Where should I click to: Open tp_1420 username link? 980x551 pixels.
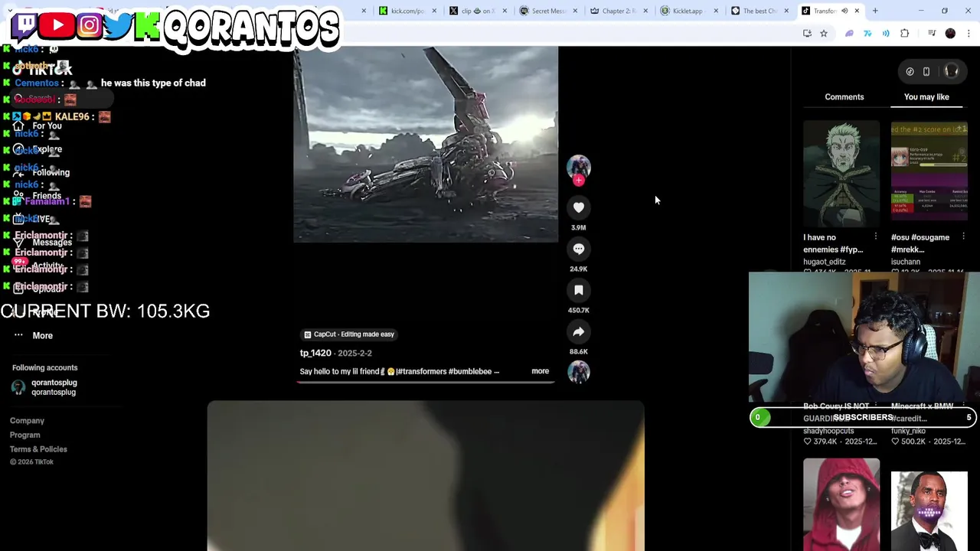pos(315,353)
